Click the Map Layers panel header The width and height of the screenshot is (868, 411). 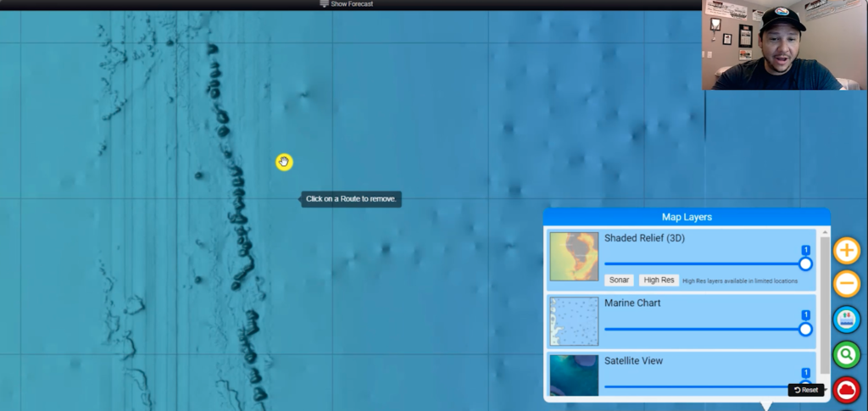(687, 217)
